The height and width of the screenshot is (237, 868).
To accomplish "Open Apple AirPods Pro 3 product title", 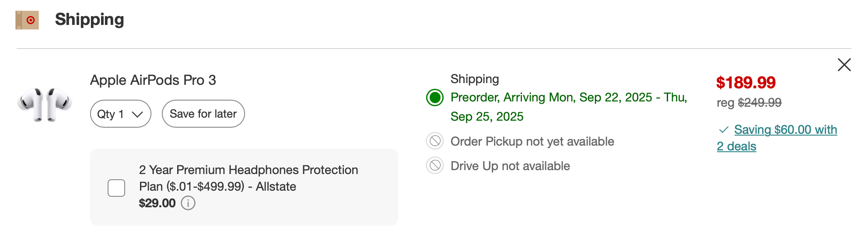I will coord(153,80).
